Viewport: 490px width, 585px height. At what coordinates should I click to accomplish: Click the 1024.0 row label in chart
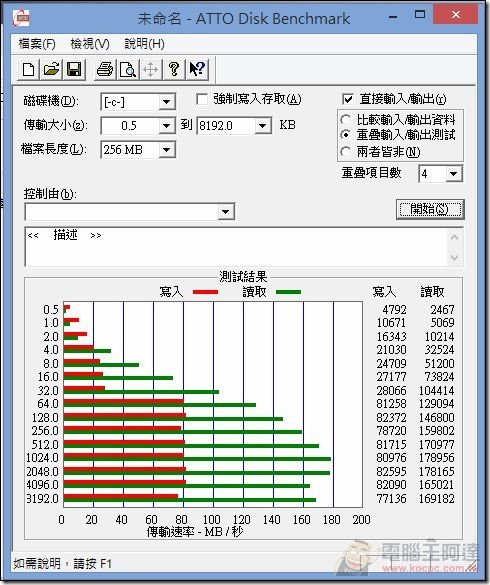42,458
